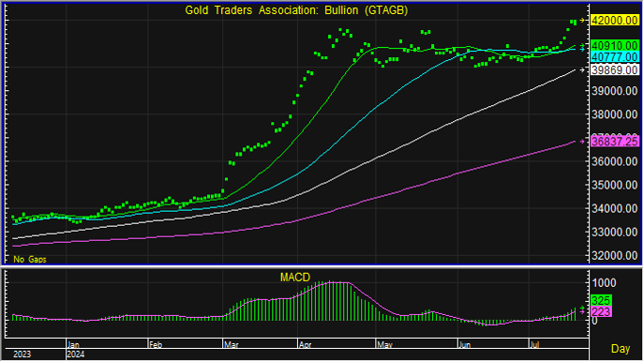The image size is (644, 362).
Task: Click the 32000.00 price axis value
Action: coord(614,256)
